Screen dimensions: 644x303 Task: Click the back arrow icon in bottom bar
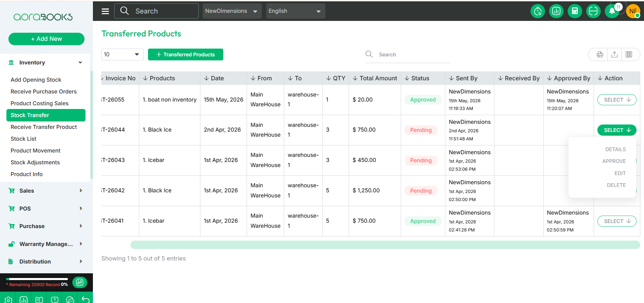click(85, 299)
